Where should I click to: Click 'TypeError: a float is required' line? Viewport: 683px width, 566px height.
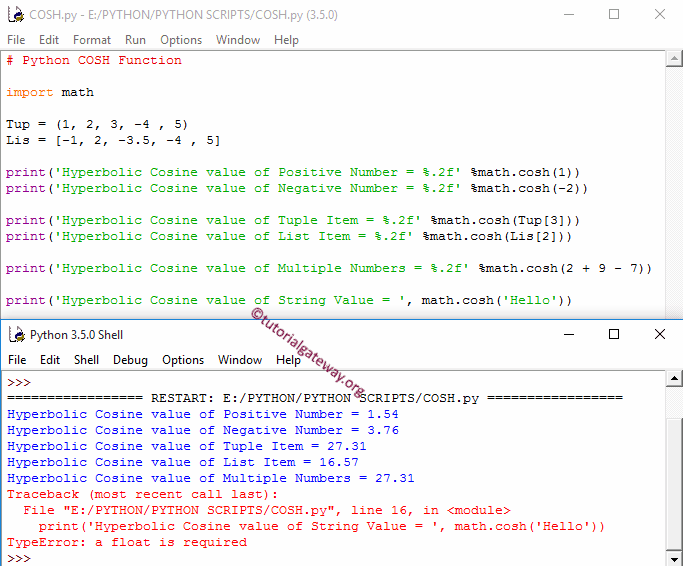tap(127, 542)
